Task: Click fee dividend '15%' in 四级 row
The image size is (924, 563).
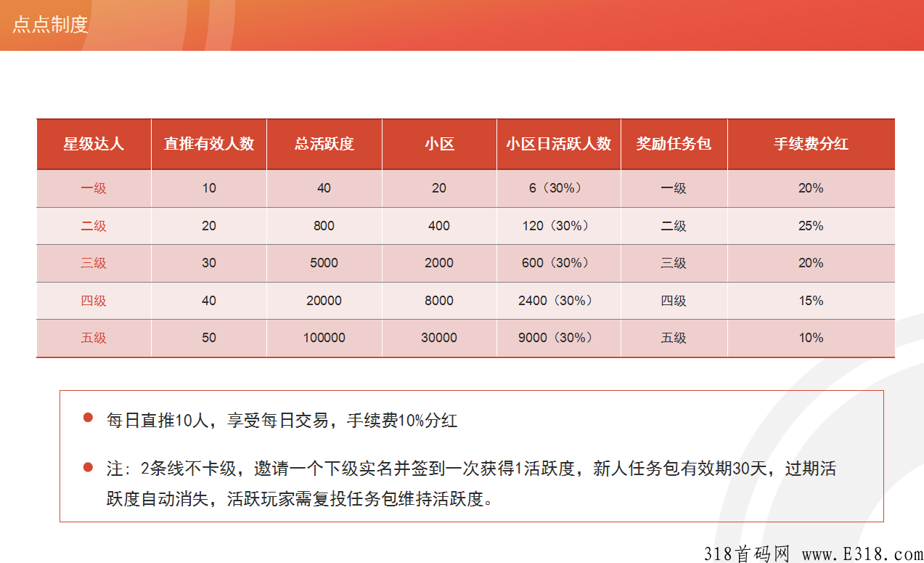Action: [x=811, y=301]
